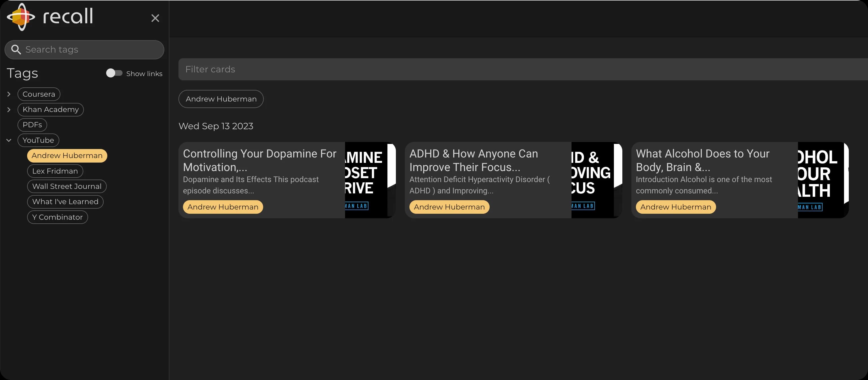Click the Recall logo icon
868x380 pixels.
coord(21,17)
